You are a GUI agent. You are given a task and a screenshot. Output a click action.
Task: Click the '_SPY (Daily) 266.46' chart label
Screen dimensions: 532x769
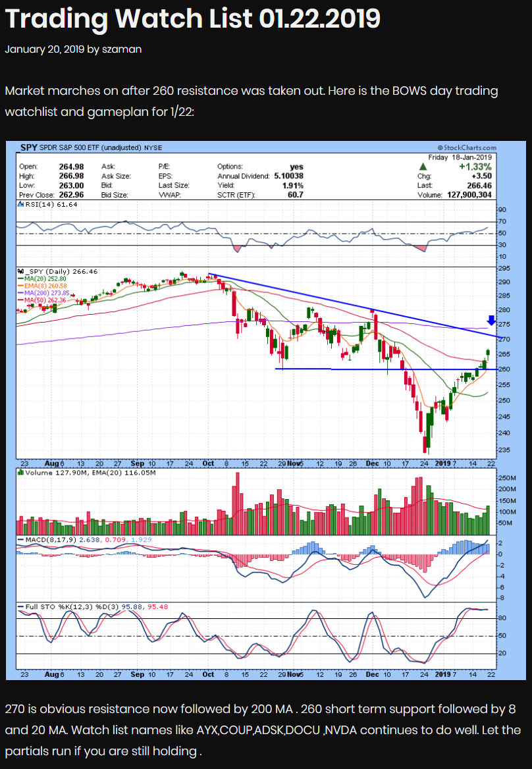61,271
